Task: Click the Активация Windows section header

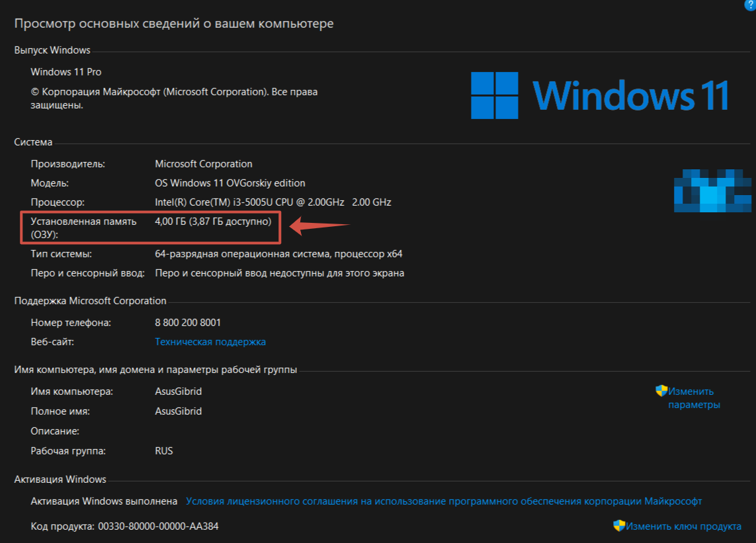Action: pos(60,480)
